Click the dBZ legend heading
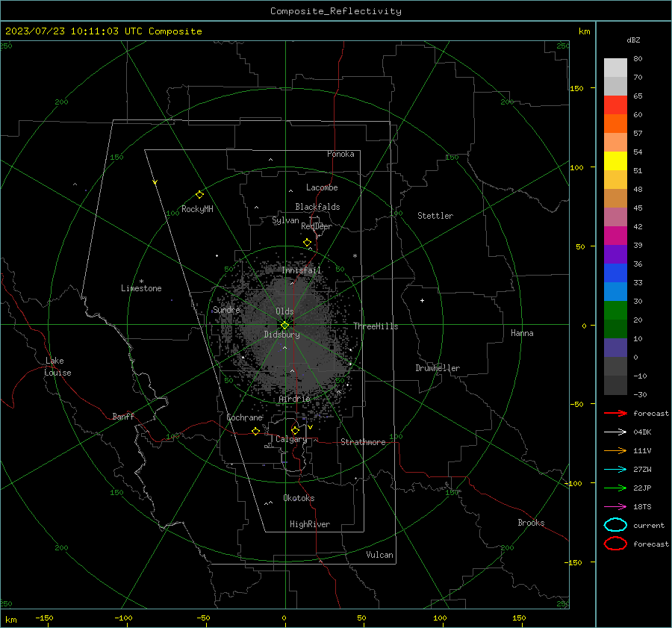Viewport: 672px width, 628px height. (x=633, y=40)
